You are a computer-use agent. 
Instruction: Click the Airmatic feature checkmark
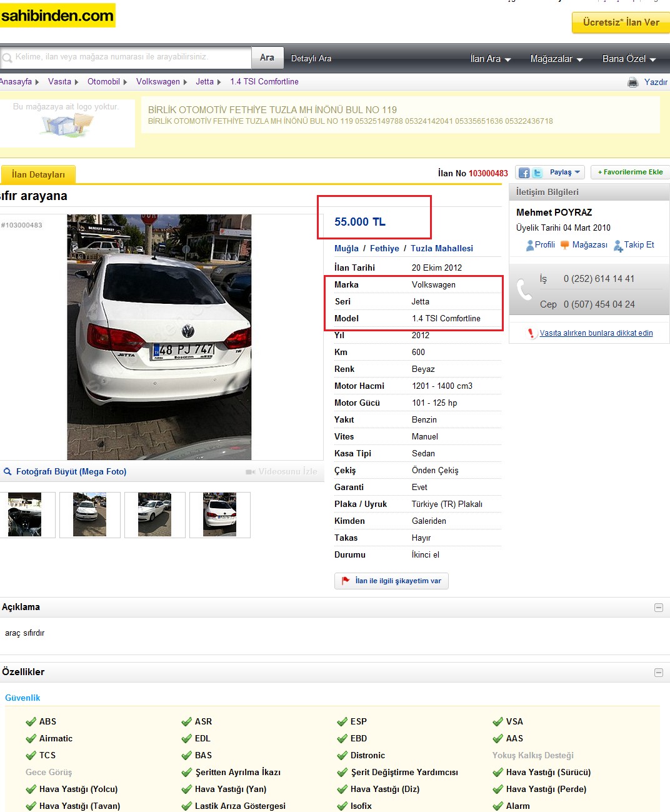[31, 739]
